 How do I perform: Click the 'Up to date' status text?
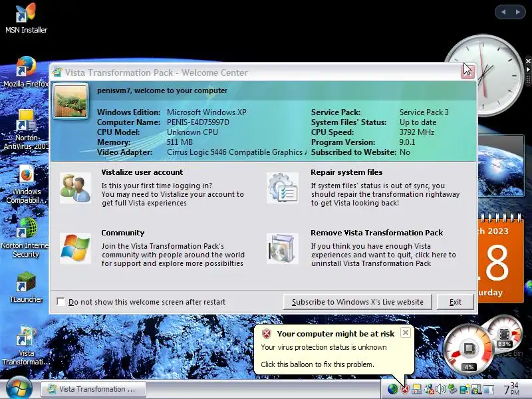click(418, 122)
